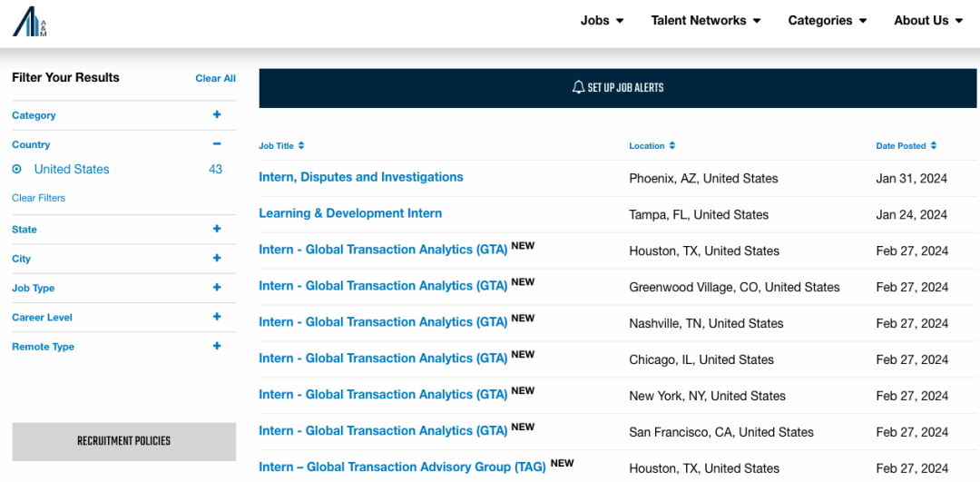Sort by Location column arrows
The height and width of the screenshot is (482, 980).
tap(672, 146)
